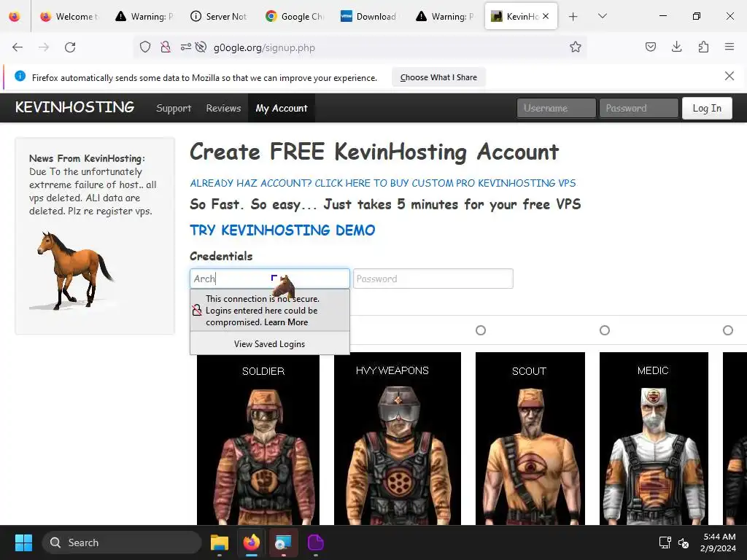Open the tracking protection shield icon
The height and width of the screenshot is (560, 747).
pos(145,47)
